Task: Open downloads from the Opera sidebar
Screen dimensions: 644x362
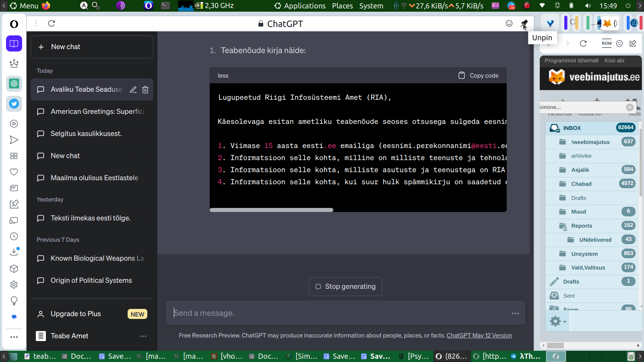Action: 14,252
